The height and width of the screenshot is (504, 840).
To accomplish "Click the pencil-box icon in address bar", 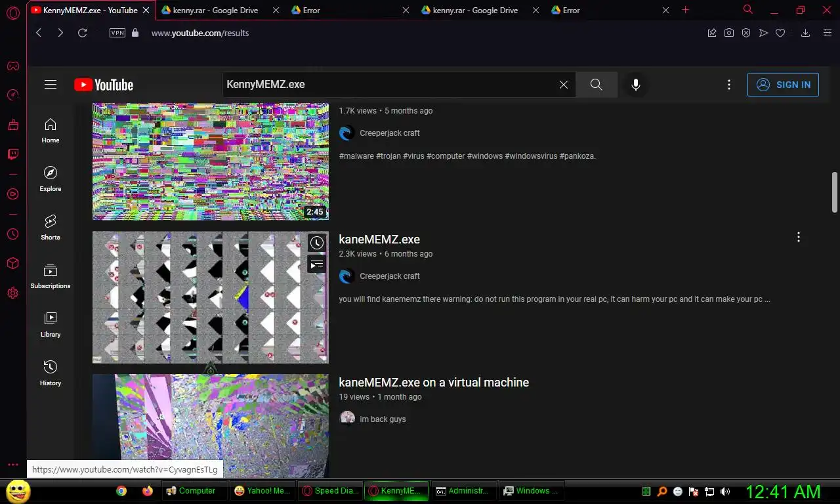I will click(712, 33).
